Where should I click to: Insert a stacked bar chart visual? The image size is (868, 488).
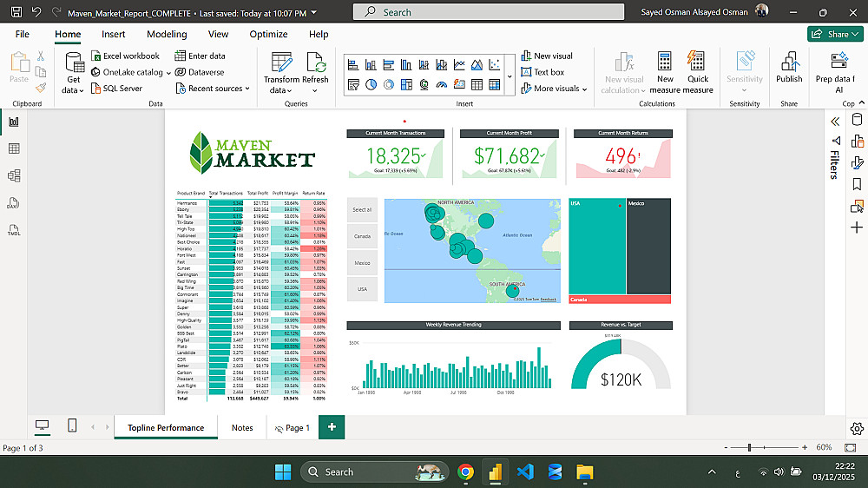tap(353, 65)
